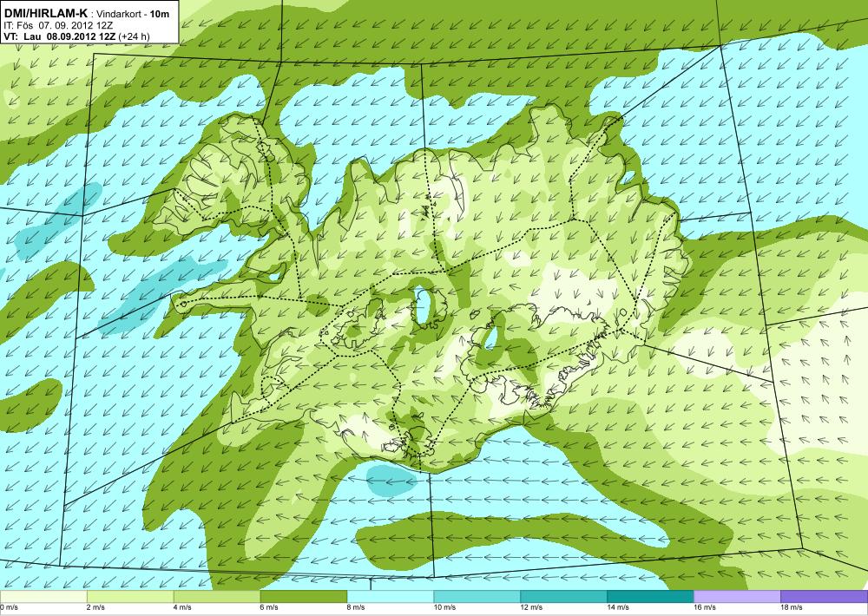Screen dimensions: 868x616
Task: Click the "10 m/s" legend label
Action: 445,607
